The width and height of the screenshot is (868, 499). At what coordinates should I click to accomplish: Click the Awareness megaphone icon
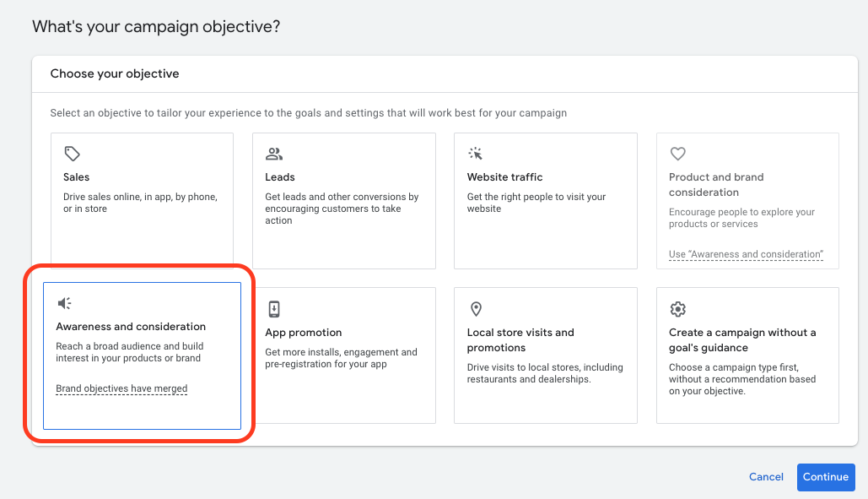(x=65, y=303)
